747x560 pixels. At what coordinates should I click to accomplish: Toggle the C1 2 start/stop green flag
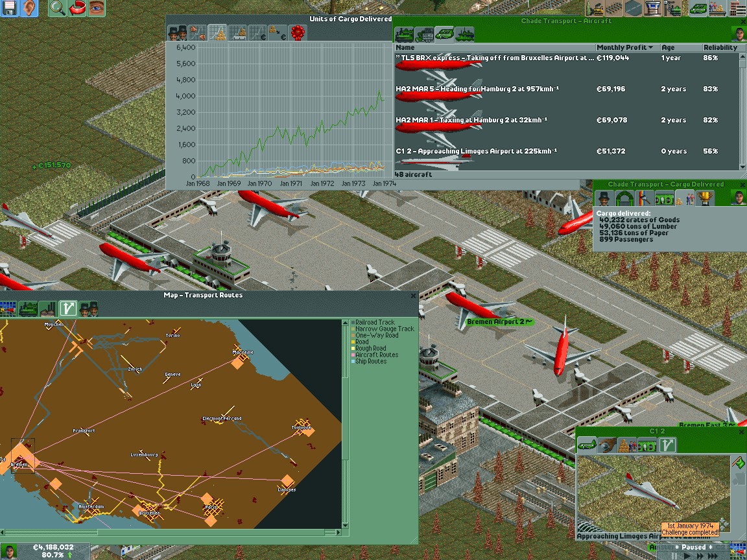739,462
